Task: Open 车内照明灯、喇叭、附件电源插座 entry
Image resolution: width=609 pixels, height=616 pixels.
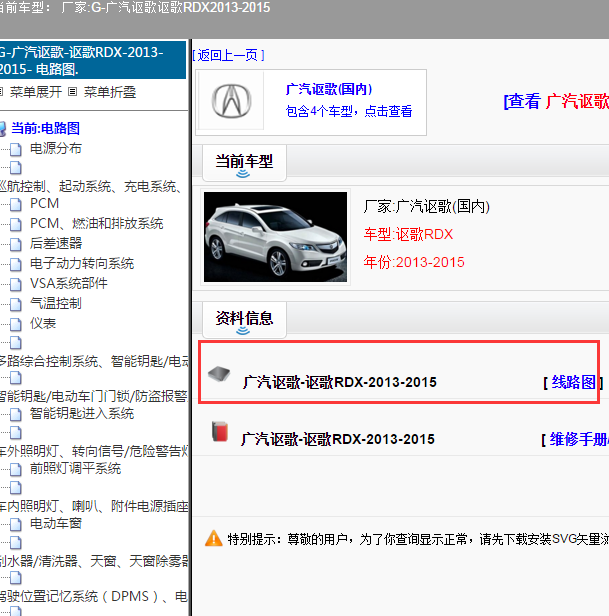Action: [94, 506]
